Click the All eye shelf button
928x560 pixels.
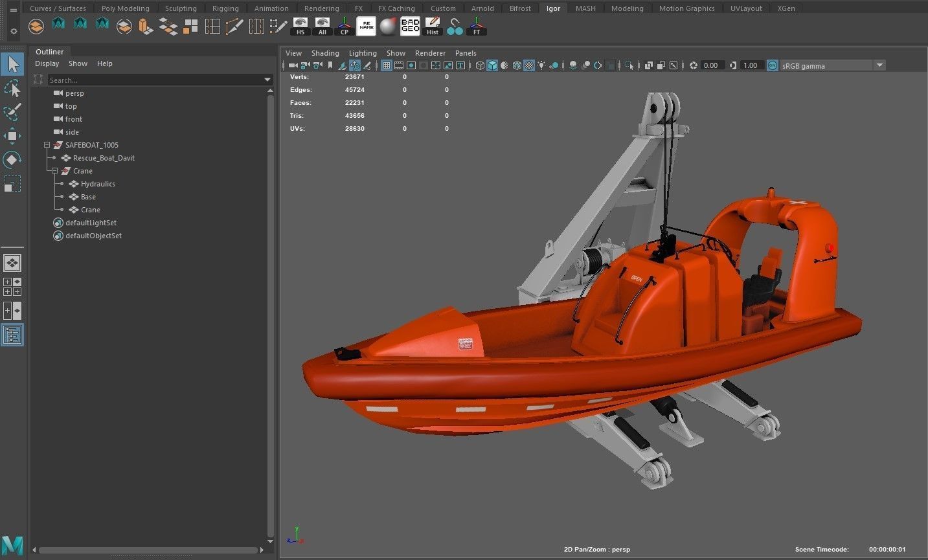[322, 27]
